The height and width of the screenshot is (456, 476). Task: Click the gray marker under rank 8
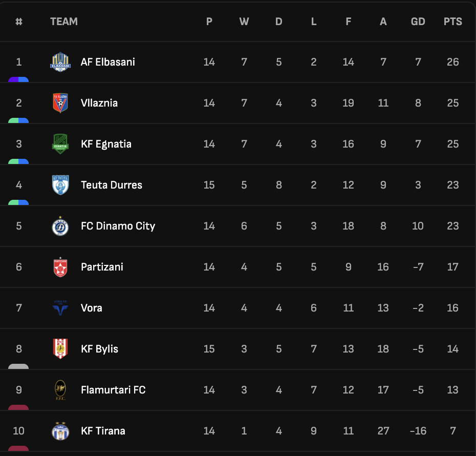[18, 366]
